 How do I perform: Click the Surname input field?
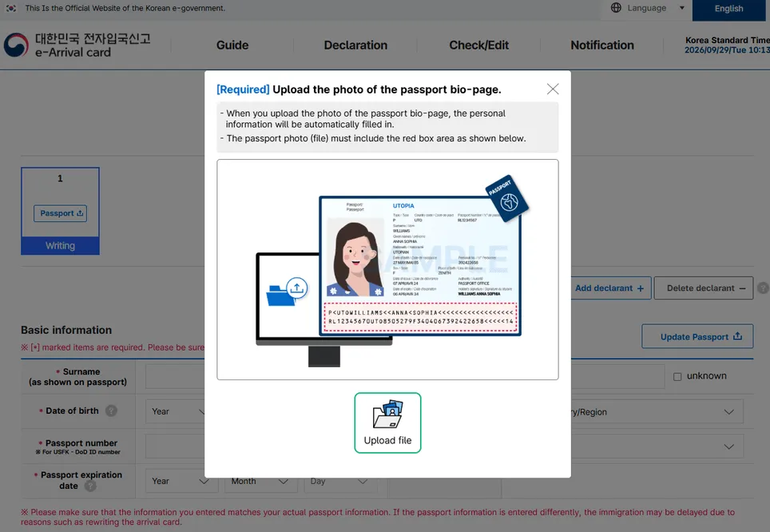click(x=175, y=377)
